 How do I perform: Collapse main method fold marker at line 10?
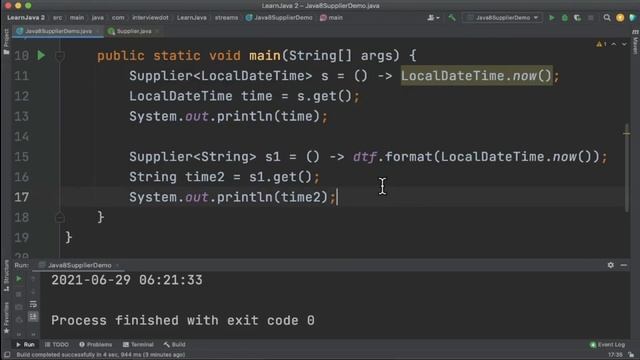[60, 55]
